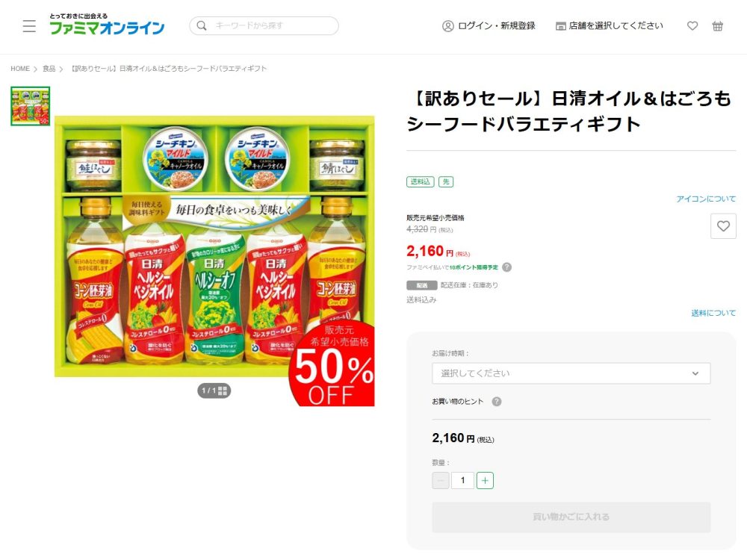Click the points help question mark icon
The width and height of the screenshot is (747, 560).
(507, 267)
